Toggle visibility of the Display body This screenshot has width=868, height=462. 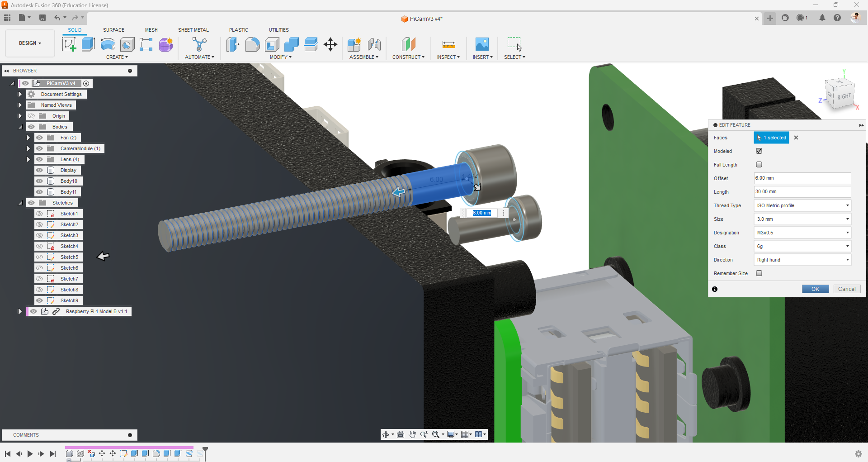point(39,170)
